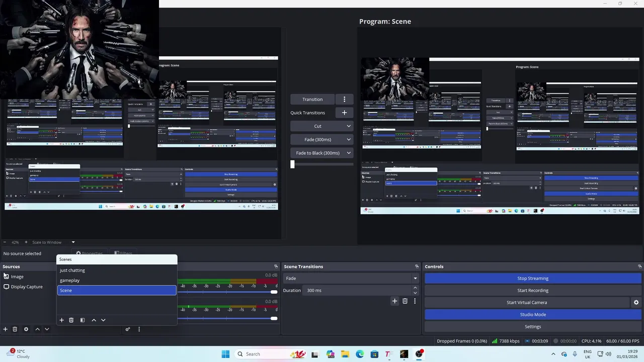Click the Program: Scene output view
Screen dimensions: 644x362
500,136
